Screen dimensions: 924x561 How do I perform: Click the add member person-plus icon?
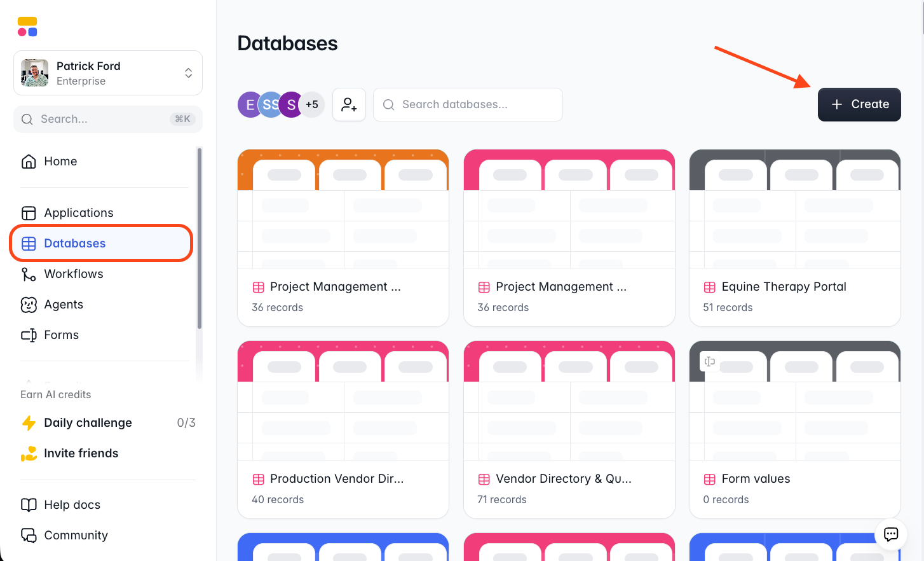click(349, 105)
